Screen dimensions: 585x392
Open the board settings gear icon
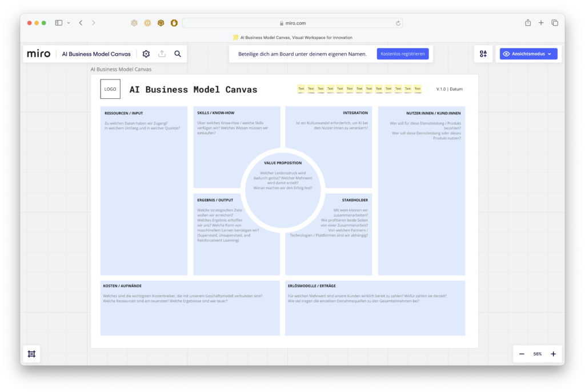pos(146,53)
